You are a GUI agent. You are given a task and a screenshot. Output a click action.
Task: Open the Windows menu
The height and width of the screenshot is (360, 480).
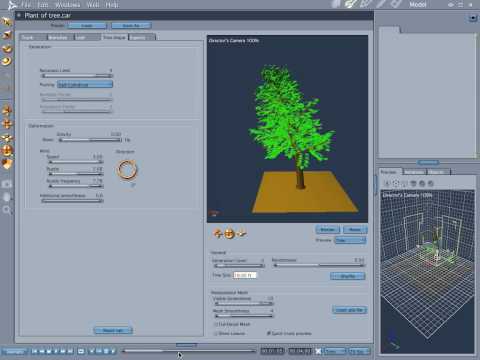pos(67,5)
